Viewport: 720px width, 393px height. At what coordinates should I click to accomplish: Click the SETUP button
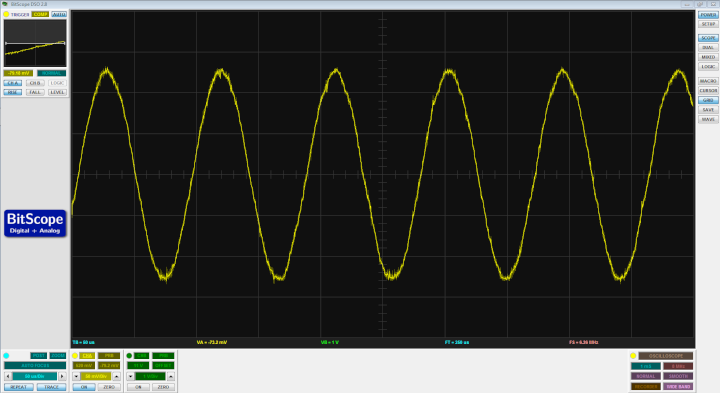tap(708, 24)
